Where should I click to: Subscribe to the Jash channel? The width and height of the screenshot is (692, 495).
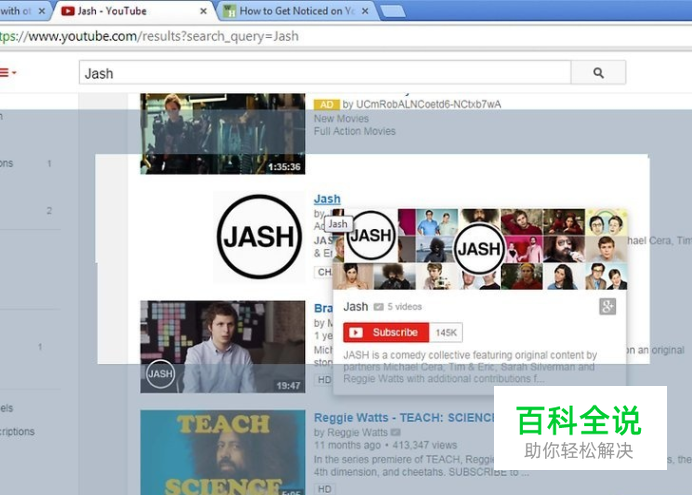[386, 332]
